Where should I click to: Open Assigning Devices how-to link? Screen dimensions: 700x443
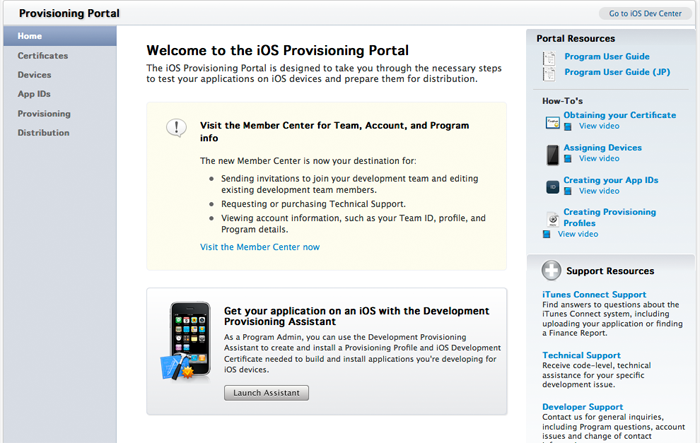[602, 147]
